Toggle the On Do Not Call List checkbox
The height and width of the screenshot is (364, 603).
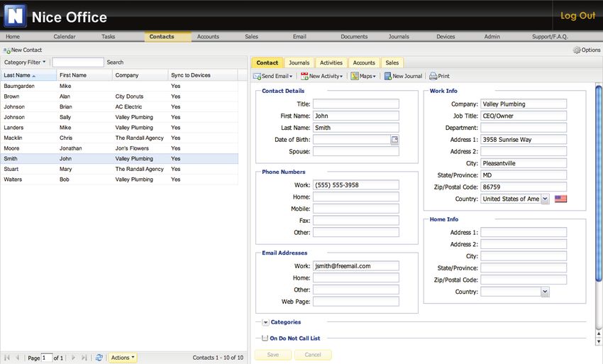(265, 338)
